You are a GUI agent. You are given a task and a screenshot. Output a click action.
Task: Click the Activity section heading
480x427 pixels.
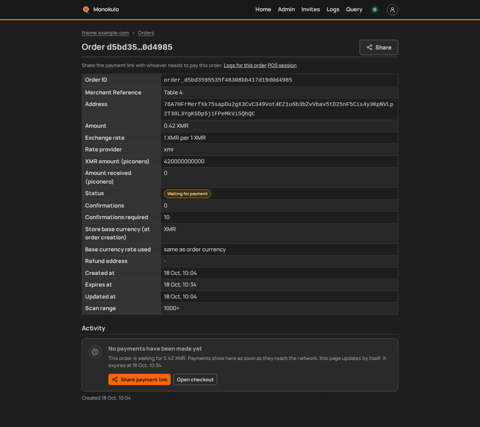[93, 328]
